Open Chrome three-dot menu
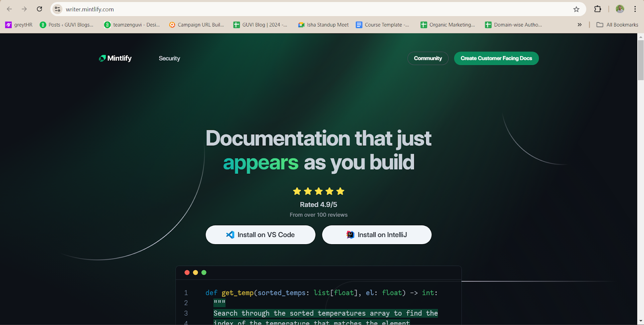This screenshot has width=644, height=325. click(635, 9)
